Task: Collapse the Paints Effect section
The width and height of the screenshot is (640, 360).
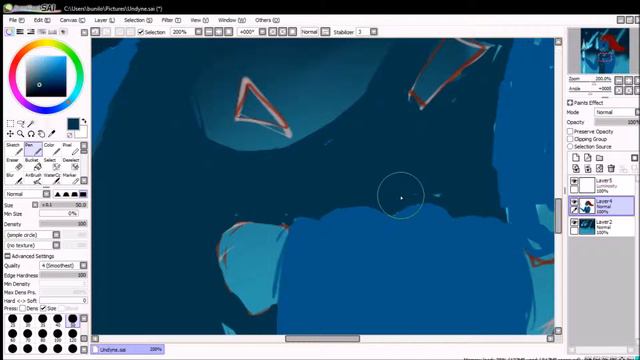Action: pos(570,102)
